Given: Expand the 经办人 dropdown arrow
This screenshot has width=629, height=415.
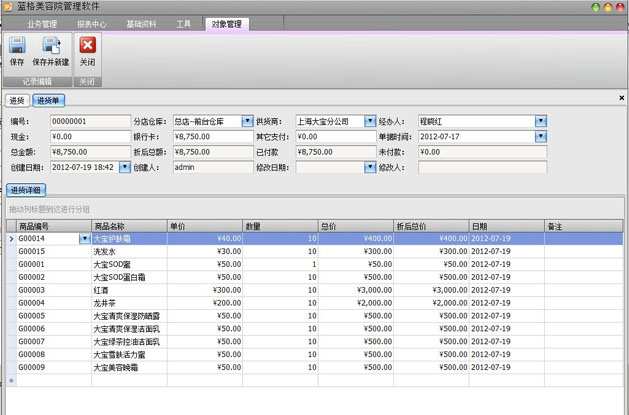Looking at the screenshot, I should click(x=541, y=121).
